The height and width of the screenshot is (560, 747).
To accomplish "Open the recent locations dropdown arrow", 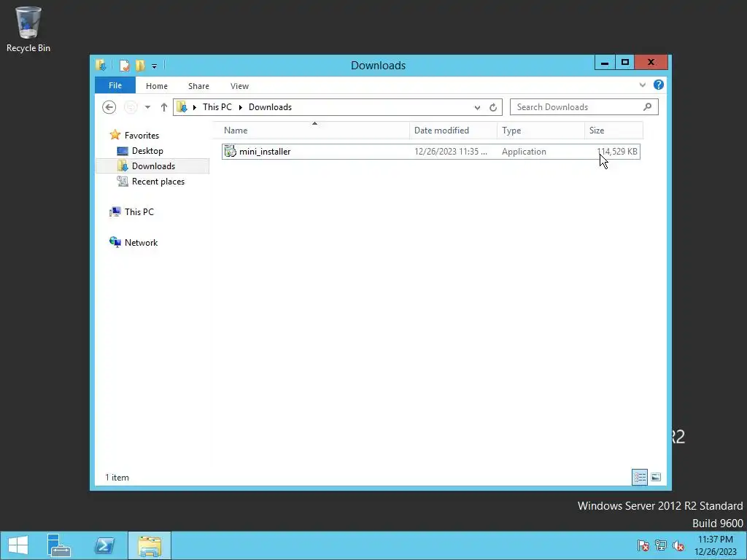I will [147, 107].
